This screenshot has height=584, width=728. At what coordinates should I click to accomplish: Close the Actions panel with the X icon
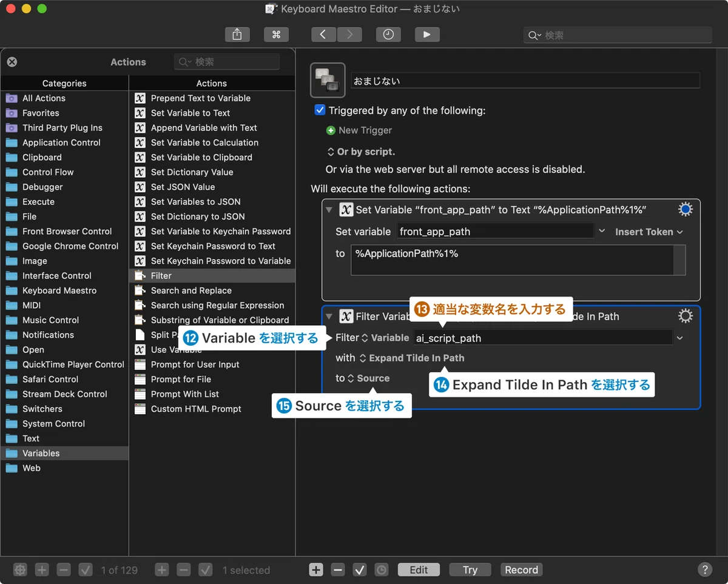[12, 62]
